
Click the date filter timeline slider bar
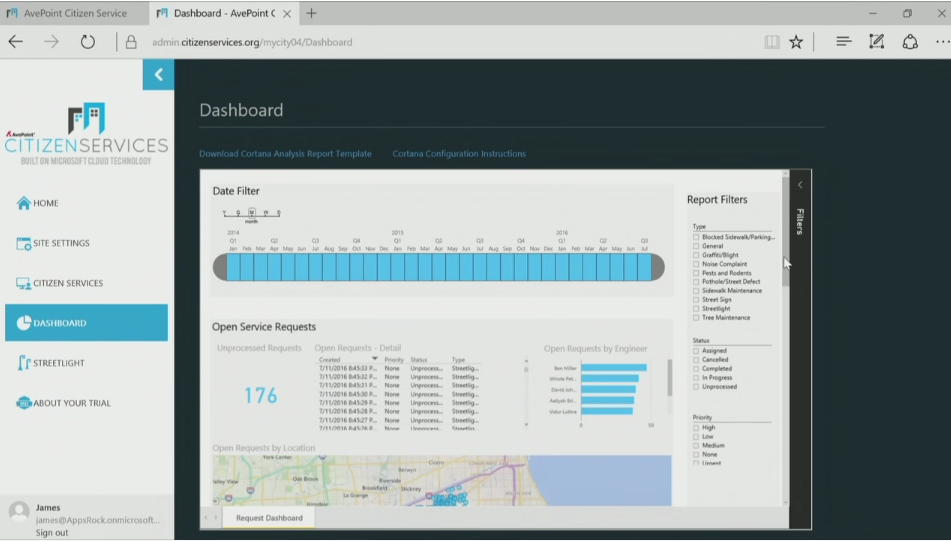(x=438, y=267)
